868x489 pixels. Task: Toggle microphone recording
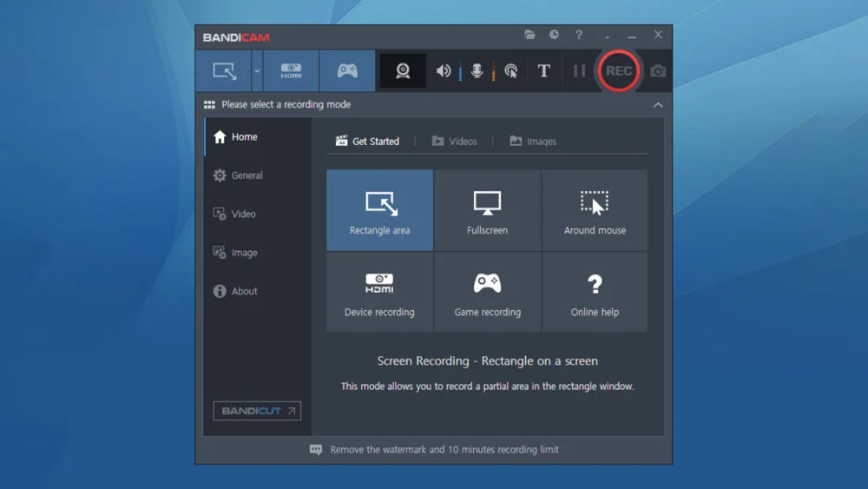(477, 71)
